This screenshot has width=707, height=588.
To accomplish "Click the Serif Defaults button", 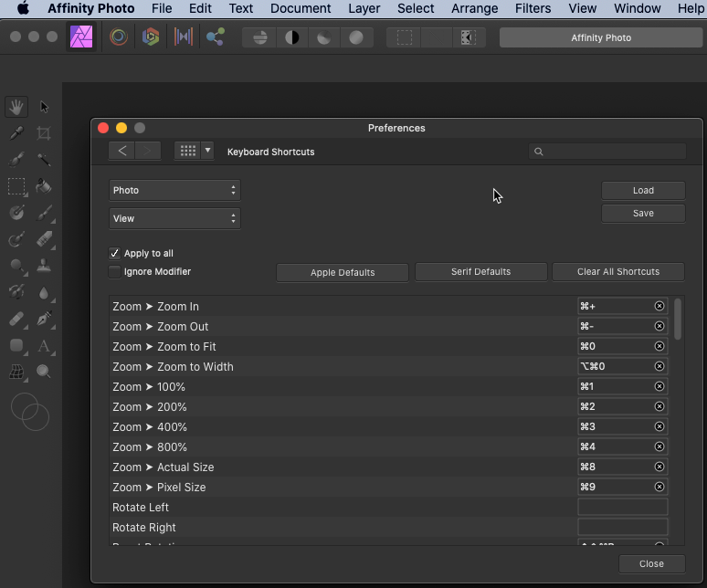I will point(480,272).
